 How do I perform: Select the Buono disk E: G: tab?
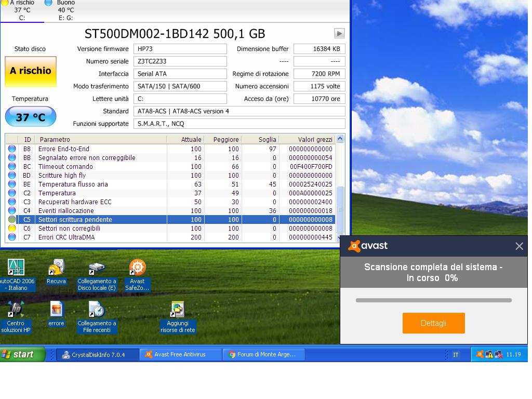click(x=65, y=10)
